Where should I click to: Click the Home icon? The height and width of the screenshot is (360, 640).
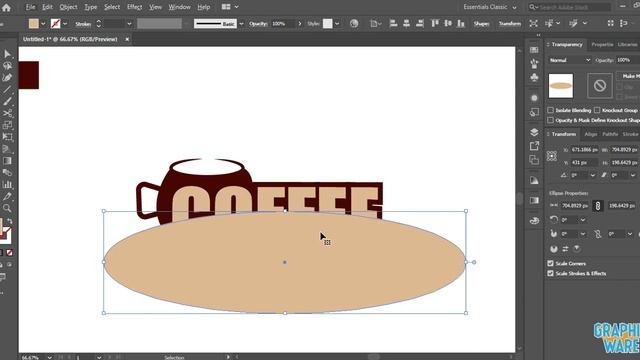pos(6,7)
